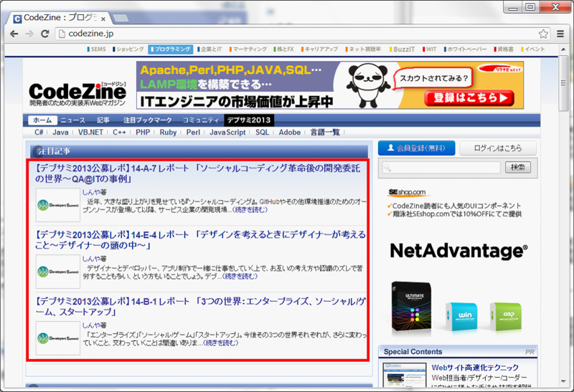Image resolution: width=574 pixels, height=392 pixels.
Task: Open the キャリアアップ network link
Action: tap(320, 49)
